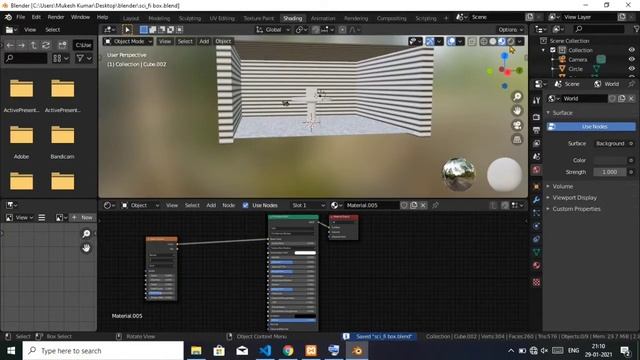Viewport: 640px width, 360px height.
Task: Open the File menu
Action: [x=20, y=17]
